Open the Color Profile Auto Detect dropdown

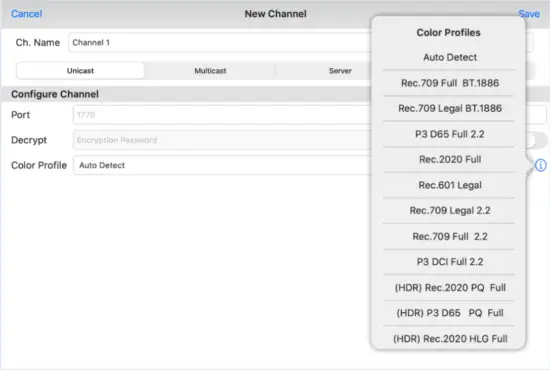(222, 165)
